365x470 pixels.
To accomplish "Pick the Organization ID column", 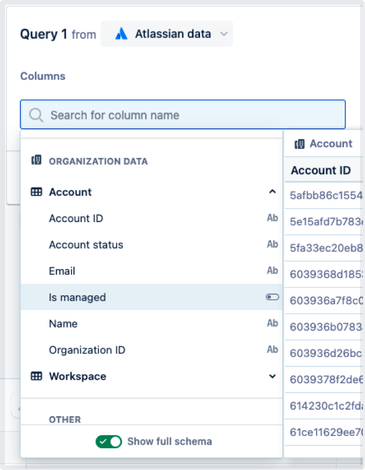I will (x=152, y=350).
